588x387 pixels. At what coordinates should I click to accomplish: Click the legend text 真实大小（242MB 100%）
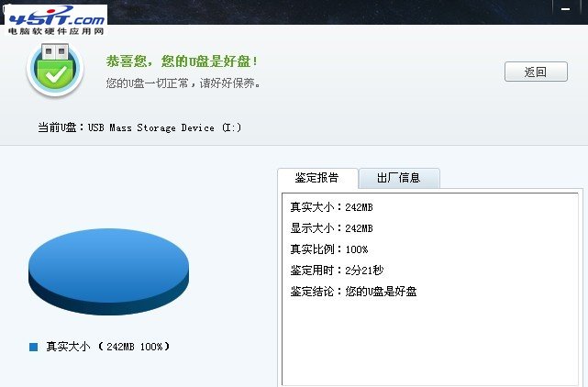(x=108, y=347)
